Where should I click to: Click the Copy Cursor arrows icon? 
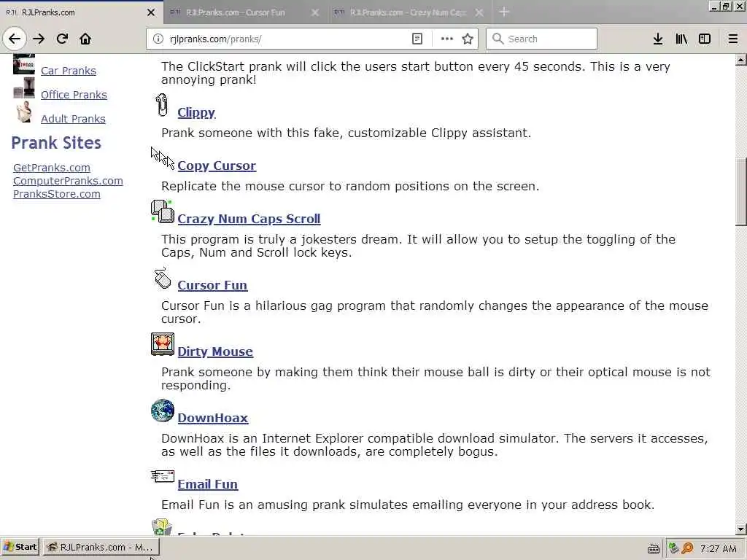(163, 158)
